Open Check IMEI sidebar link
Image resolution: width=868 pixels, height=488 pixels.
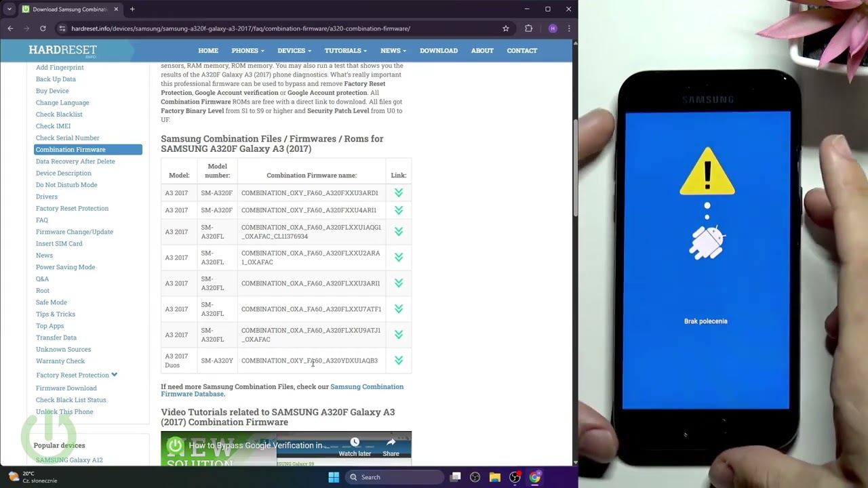point(53,126)
